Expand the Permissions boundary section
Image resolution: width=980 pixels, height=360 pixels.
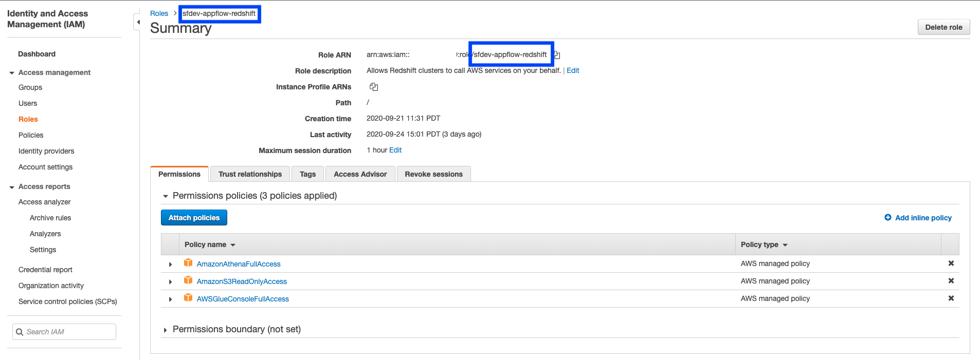pos(165,330)
